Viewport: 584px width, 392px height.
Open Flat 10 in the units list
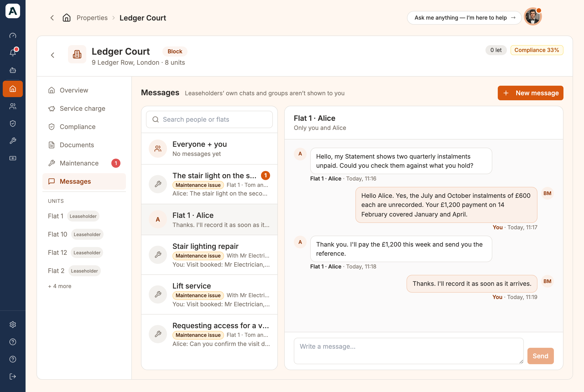pos(76,234)
